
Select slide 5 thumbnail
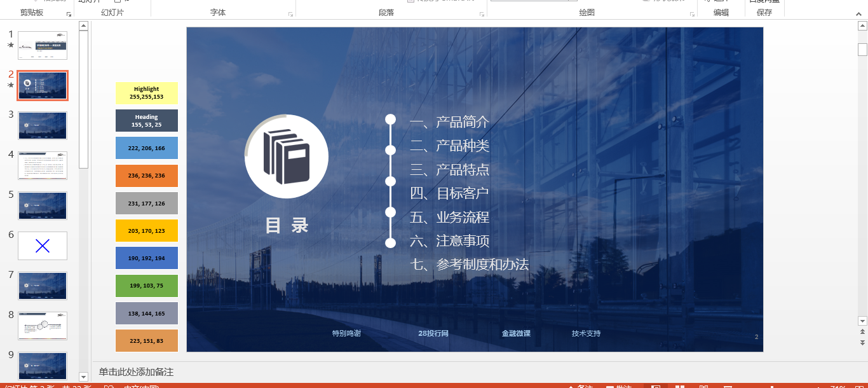click(43, 206)
